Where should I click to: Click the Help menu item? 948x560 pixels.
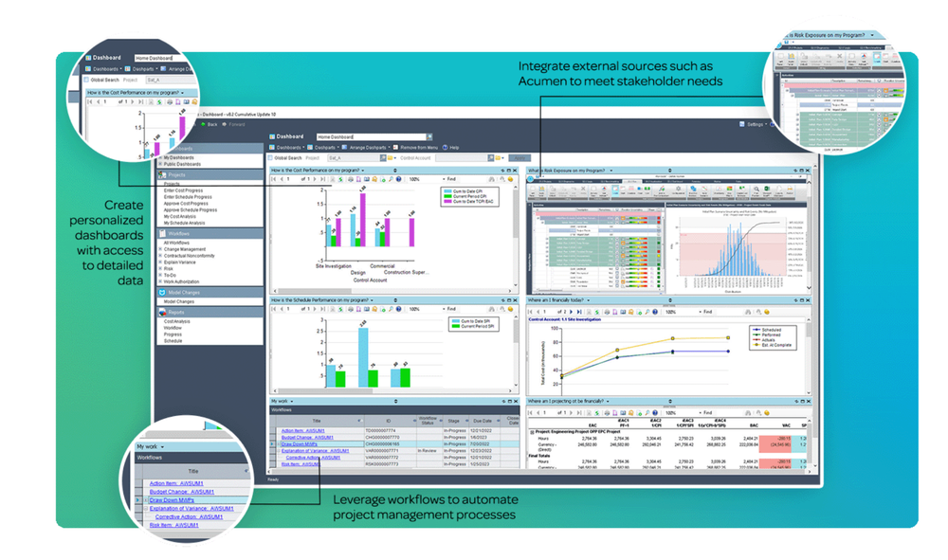(451, 147)
